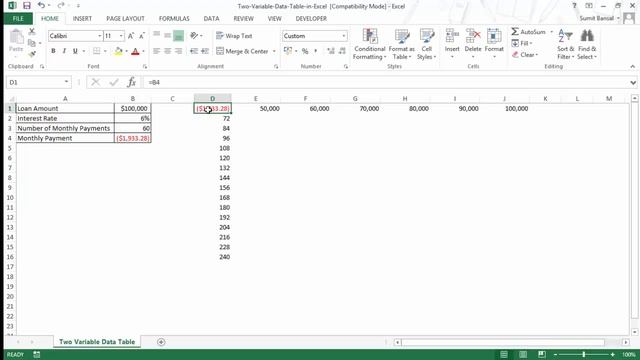
Task: Switch to Page Layout view
Action: pyautogui.click(x=523, y=354)
